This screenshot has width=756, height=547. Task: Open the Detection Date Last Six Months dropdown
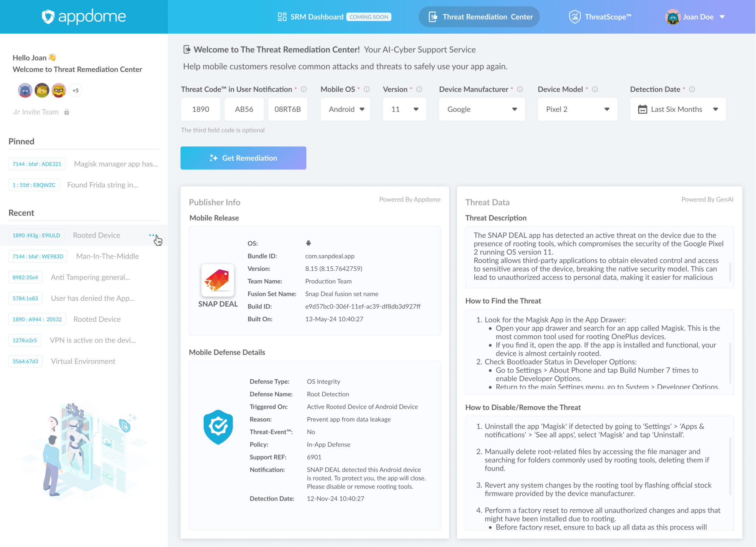678,109
